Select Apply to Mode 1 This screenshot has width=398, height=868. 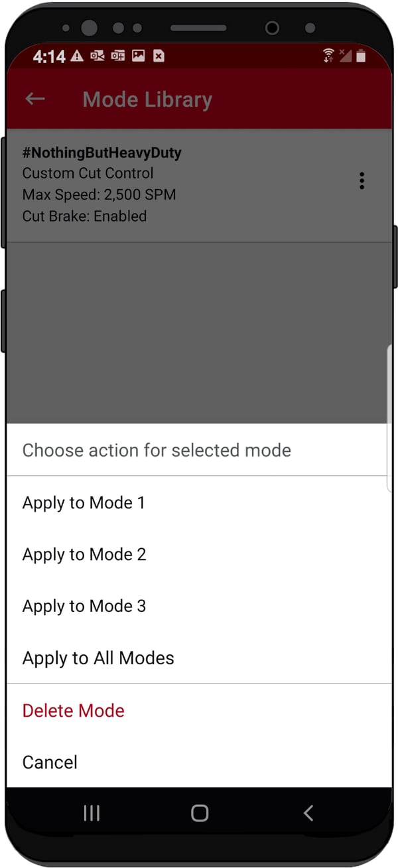pyautogui.click(x=84, y=502)
